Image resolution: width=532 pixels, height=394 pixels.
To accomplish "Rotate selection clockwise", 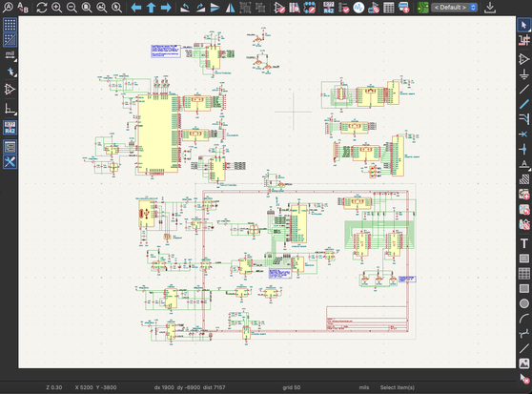I will coord(200,7).
